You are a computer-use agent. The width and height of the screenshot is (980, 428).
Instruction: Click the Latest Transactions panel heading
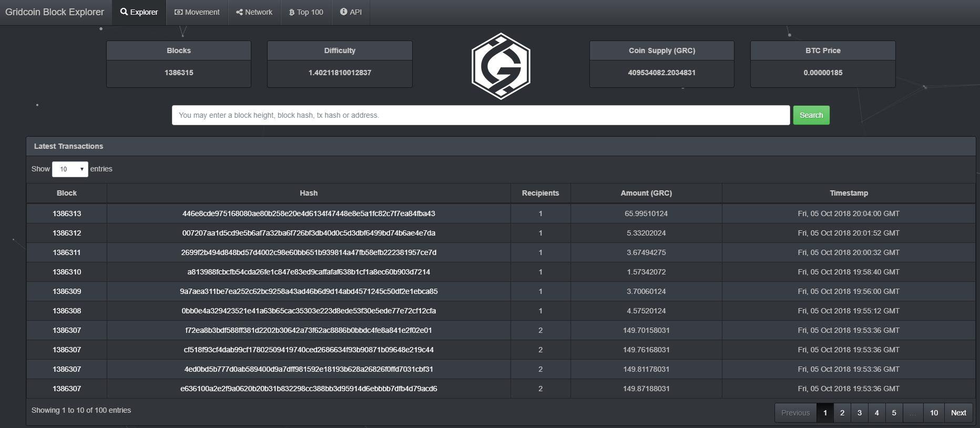tap(68, 146)
